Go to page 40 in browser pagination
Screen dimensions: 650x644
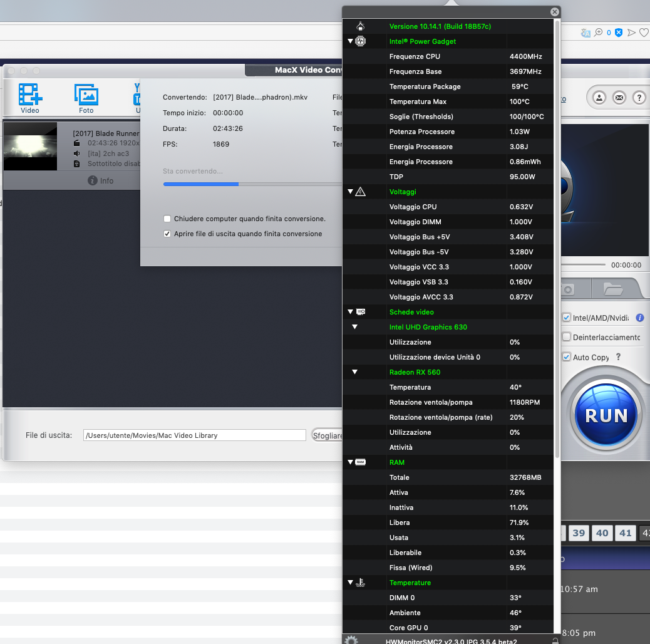[x=602, y=533]
